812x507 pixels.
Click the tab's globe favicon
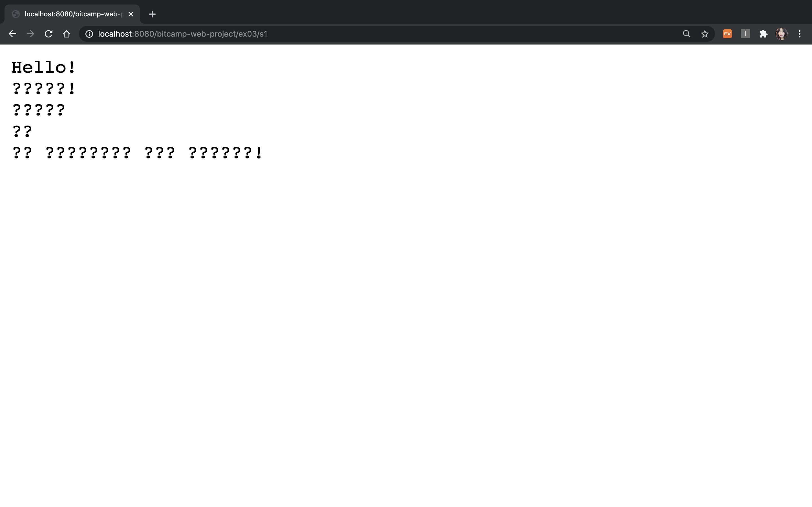[x=16, y=14]
